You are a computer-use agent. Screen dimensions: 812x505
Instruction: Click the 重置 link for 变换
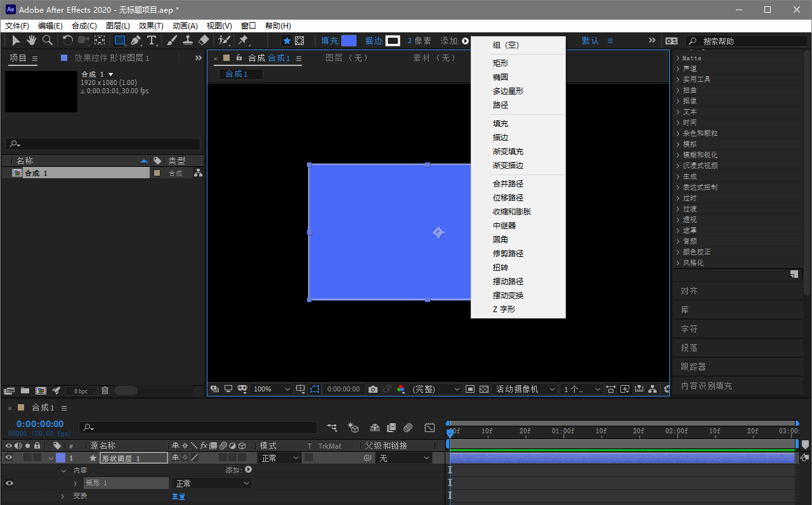coord(179,496)
